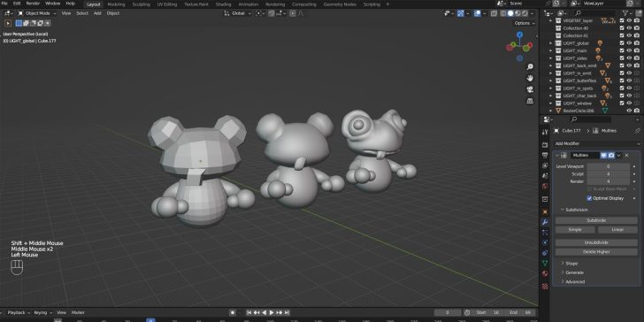Open the Output properties tab
This screenshot has width=644, height=322.
click(545, 156)
